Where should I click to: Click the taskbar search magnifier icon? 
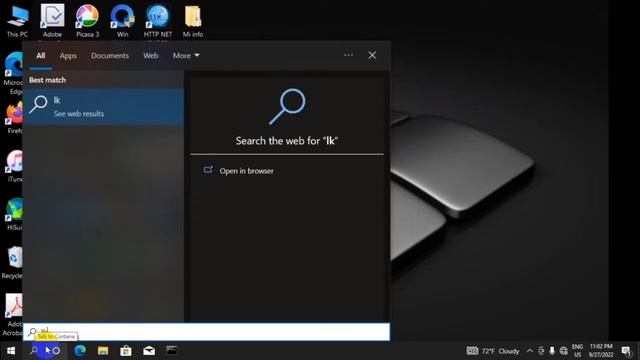34,351
